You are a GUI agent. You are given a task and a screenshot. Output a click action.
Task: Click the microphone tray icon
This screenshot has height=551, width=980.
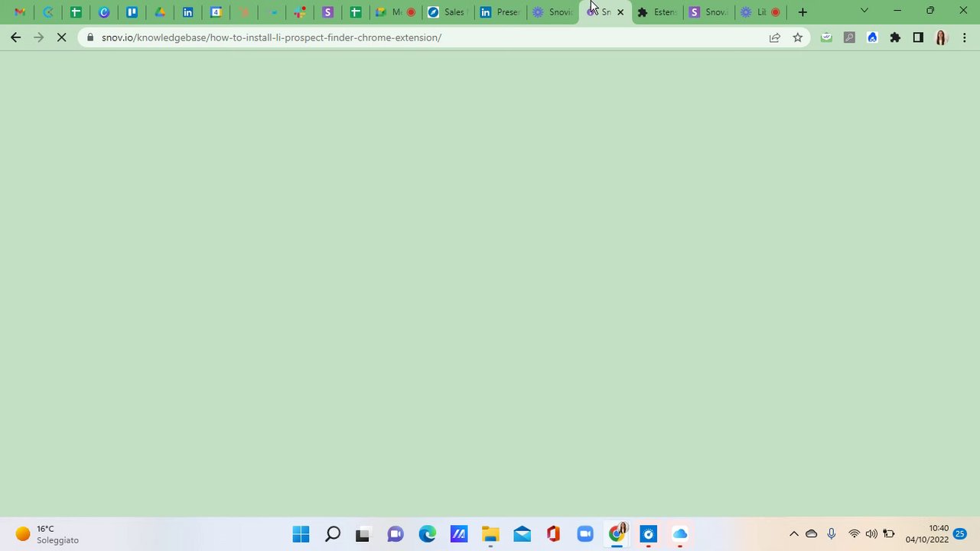832,534
